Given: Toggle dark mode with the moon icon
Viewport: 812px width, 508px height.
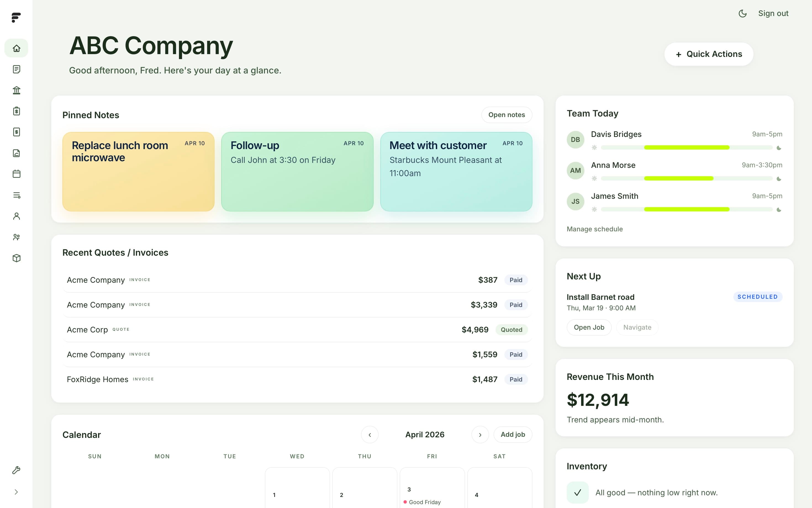Looking at the screenshot, I should [742, 14].
